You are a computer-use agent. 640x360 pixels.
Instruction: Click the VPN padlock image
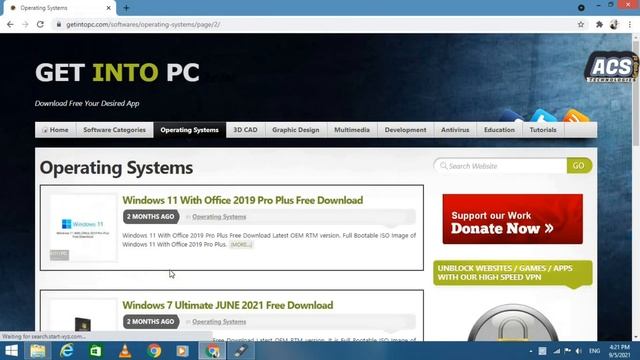[x=513, y=322]
